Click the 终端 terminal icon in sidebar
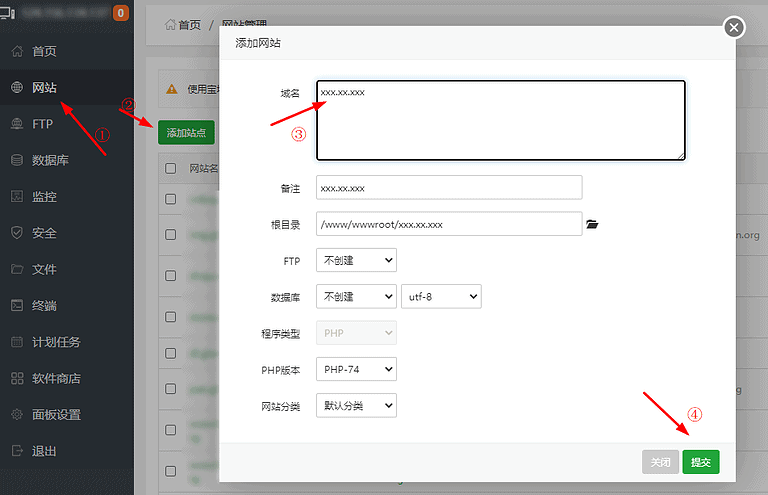The image size is (768, 495). [x=17, y=306]
